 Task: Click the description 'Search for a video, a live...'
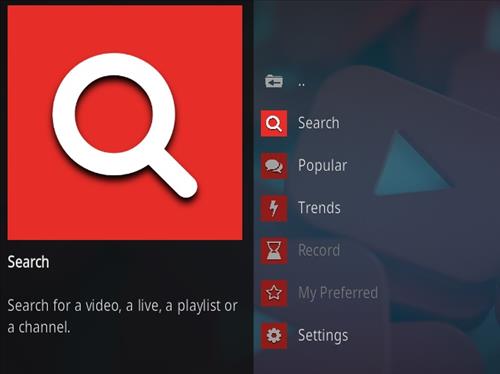[x=122, y=316]
